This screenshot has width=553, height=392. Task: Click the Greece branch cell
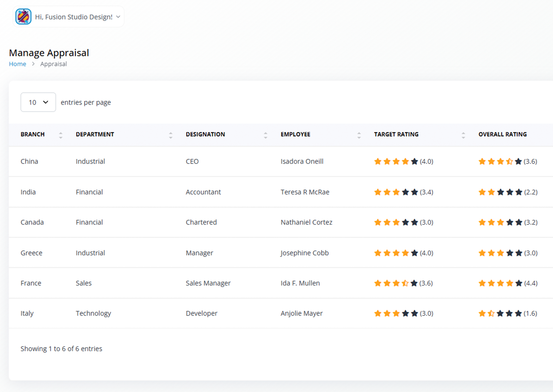pyautogui.click(x=31, y=253)
